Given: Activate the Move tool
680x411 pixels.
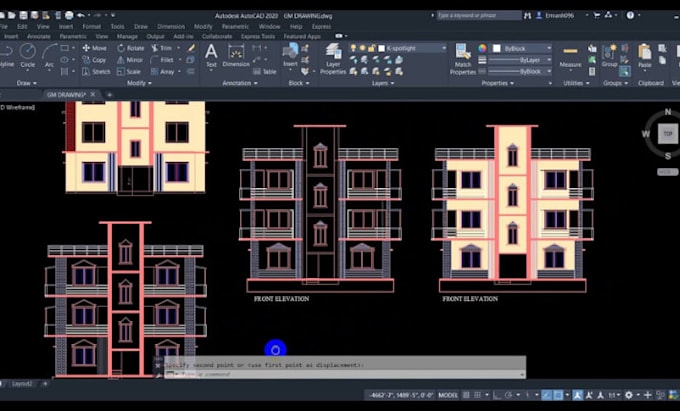Looking at the screenshot, I should click(95, 48).
